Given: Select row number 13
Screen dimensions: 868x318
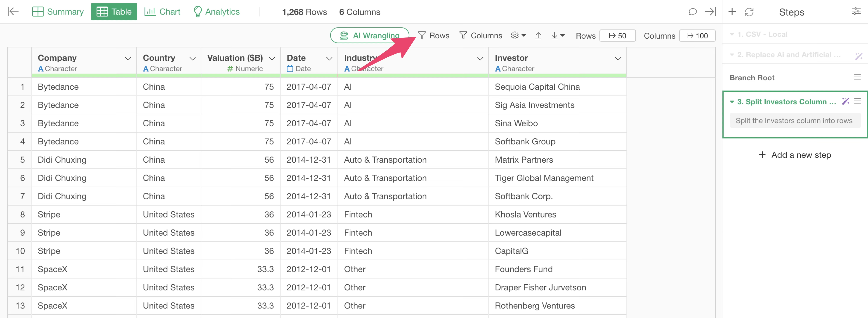Looking at the screenshot, I should tap(20, 306).
